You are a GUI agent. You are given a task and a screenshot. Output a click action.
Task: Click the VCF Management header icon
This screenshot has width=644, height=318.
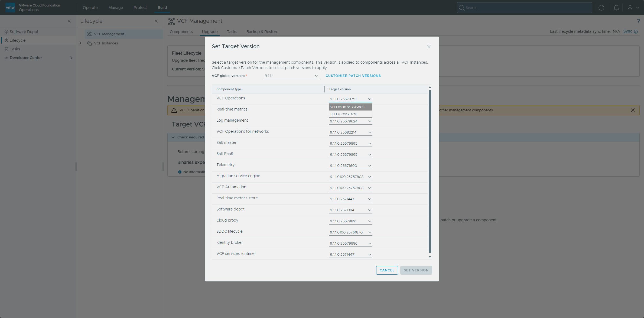pyautogui.click(x=171, y=21)
